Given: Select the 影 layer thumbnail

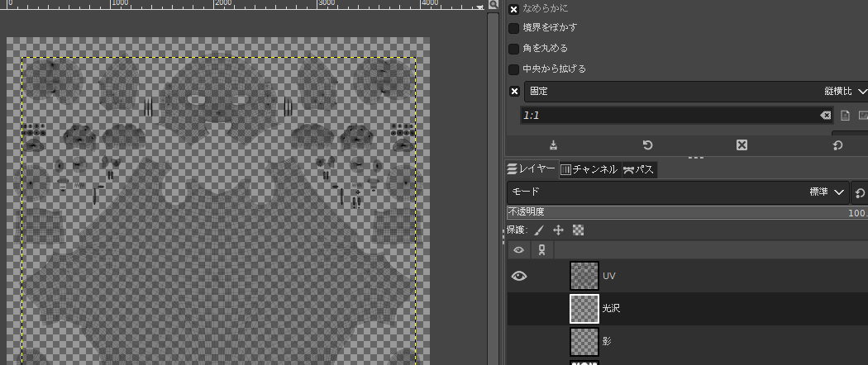Looking at the screenshot, I should click(x=584, y=341).
